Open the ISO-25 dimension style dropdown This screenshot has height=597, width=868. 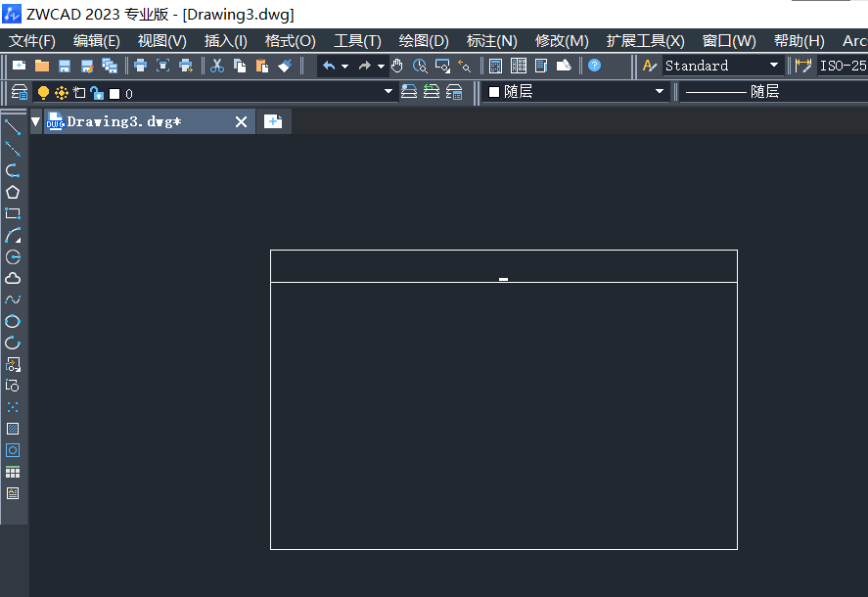coord(843,66)
